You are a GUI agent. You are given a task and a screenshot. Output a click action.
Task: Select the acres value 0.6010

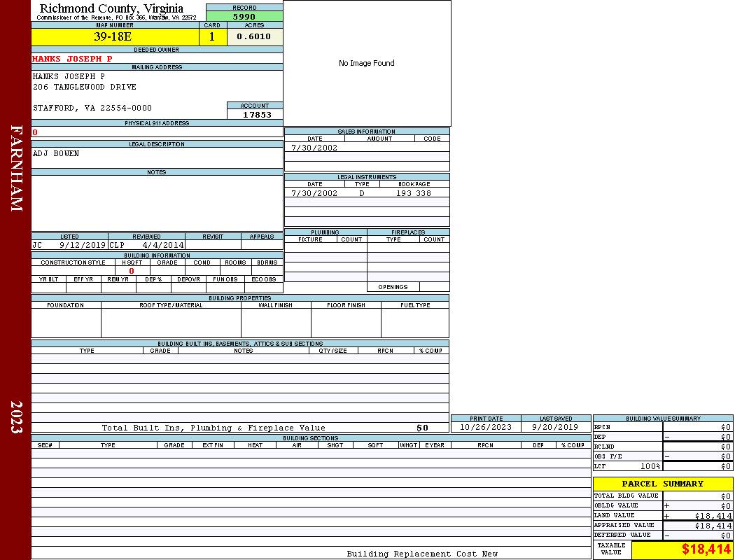[254, 37]
